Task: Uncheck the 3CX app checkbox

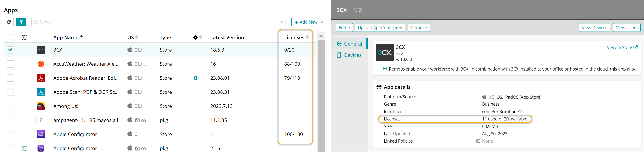Action: pos(10,50)
